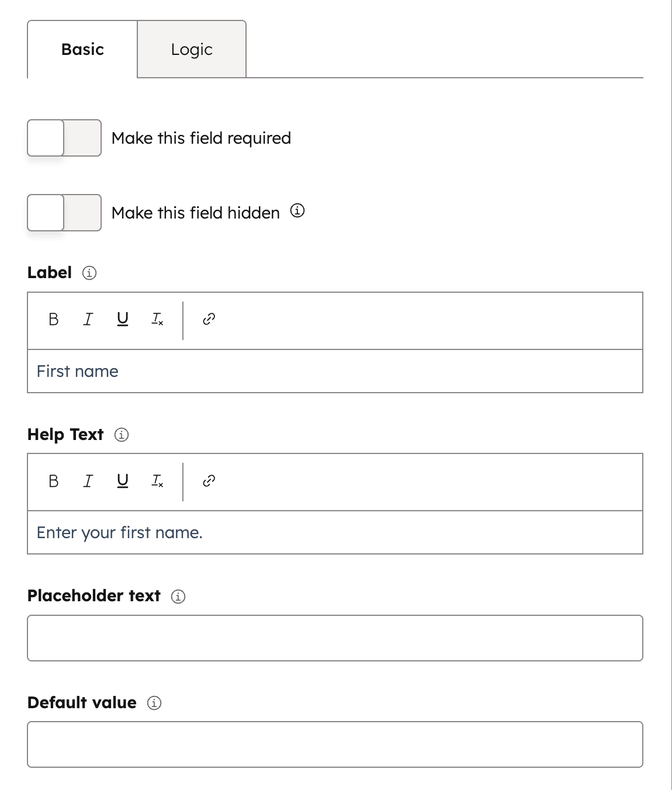672x790 pixels.
Task: Select the Basic tab
Action: (x=82, y=50)
